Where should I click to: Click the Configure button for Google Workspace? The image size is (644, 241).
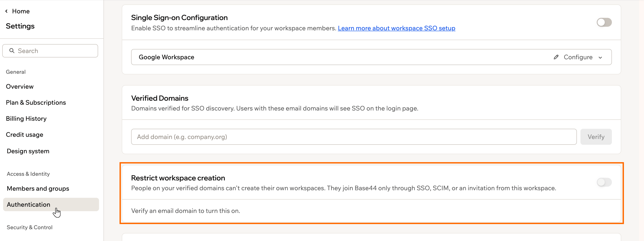[578, 57]
